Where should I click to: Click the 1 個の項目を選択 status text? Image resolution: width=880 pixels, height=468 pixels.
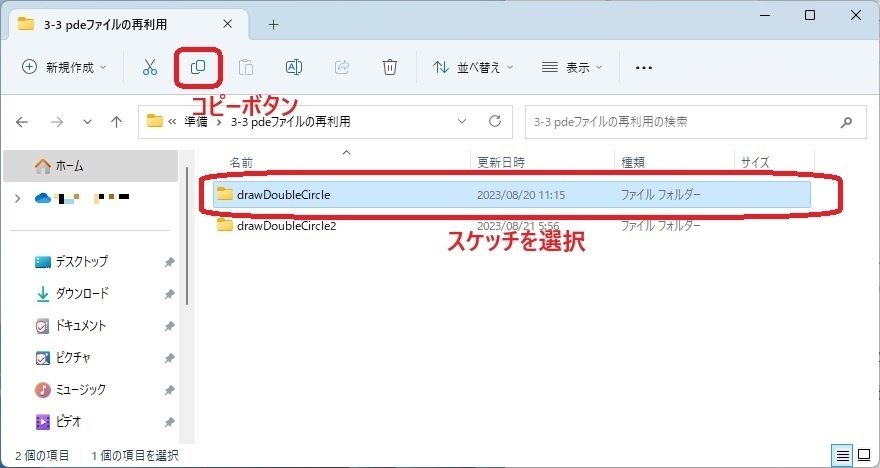[x=135, y=455]
